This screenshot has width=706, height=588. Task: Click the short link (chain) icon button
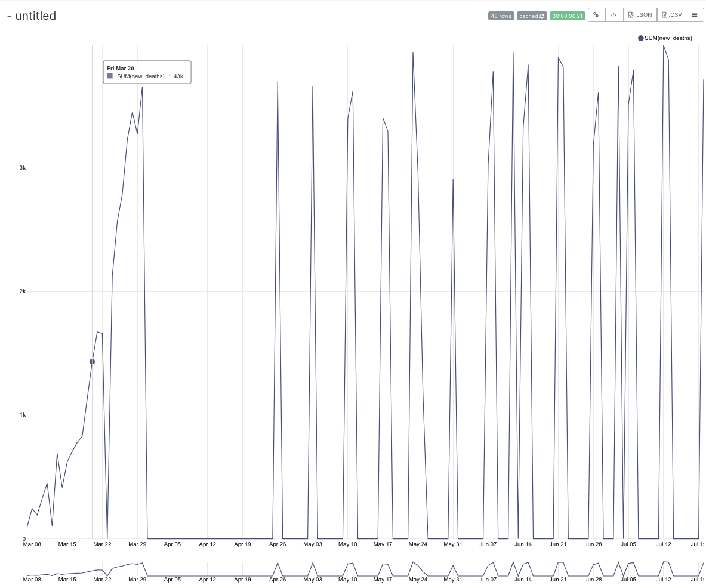[x=596, y=15]
